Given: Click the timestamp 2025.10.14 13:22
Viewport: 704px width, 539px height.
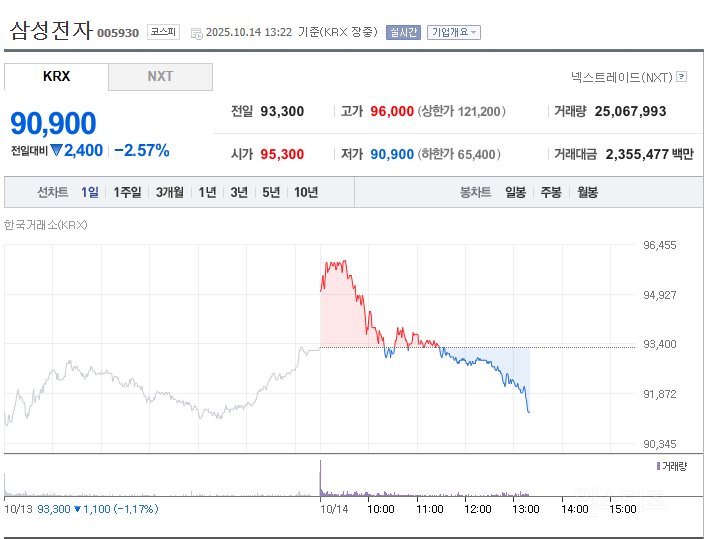Looking at the screenshot, I should (x=249, y=32).
